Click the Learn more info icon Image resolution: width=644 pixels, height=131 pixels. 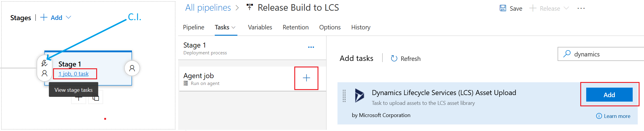(x=599, y=116)
